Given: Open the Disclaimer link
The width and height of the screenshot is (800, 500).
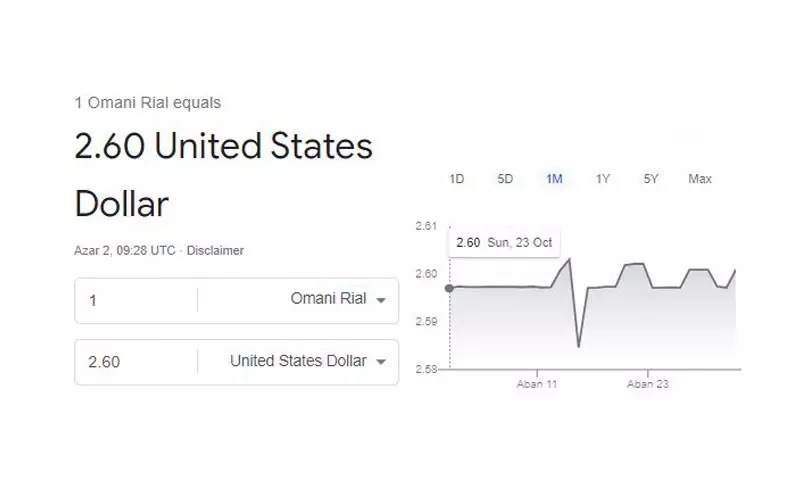Looking at the screenshot, I should 215,251.
